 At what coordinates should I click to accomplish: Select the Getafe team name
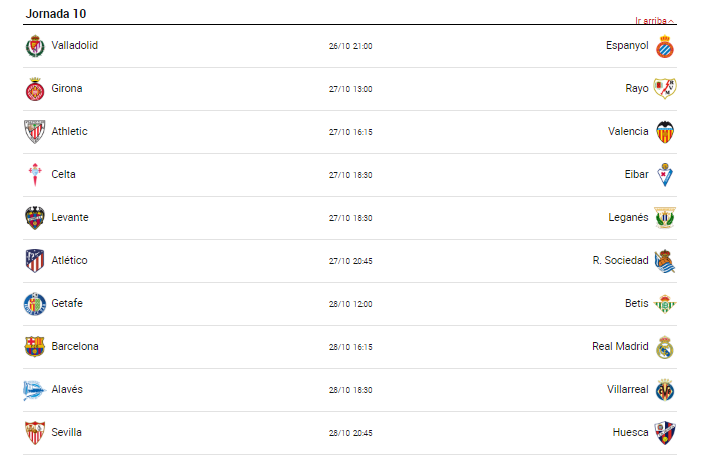click(67, 303)
